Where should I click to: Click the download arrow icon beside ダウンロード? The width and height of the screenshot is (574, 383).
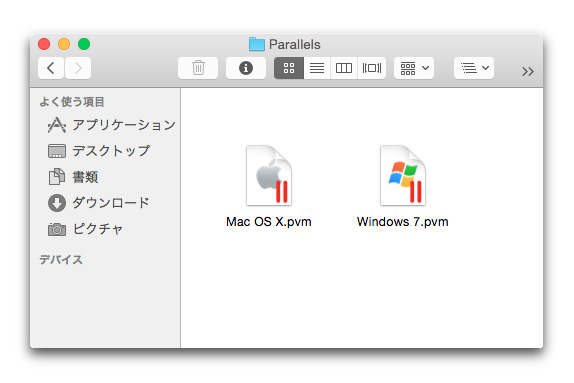point(57,203)
